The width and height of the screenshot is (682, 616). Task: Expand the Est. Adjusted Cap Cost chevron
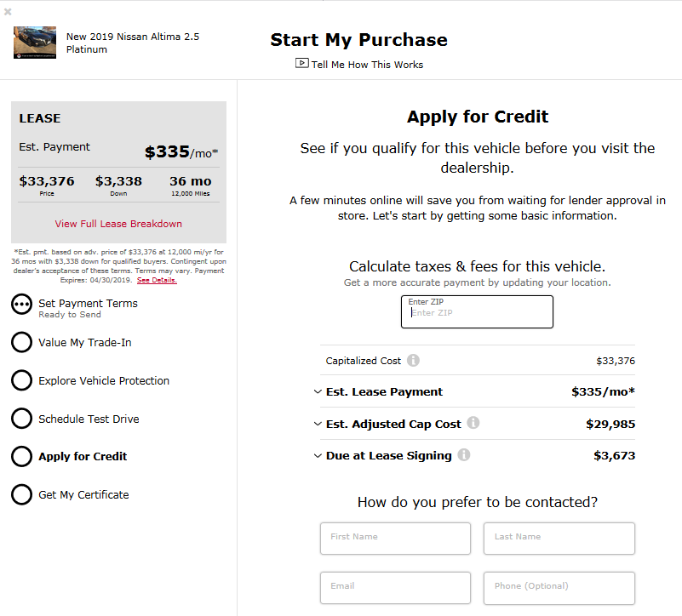tap(318, 424)
